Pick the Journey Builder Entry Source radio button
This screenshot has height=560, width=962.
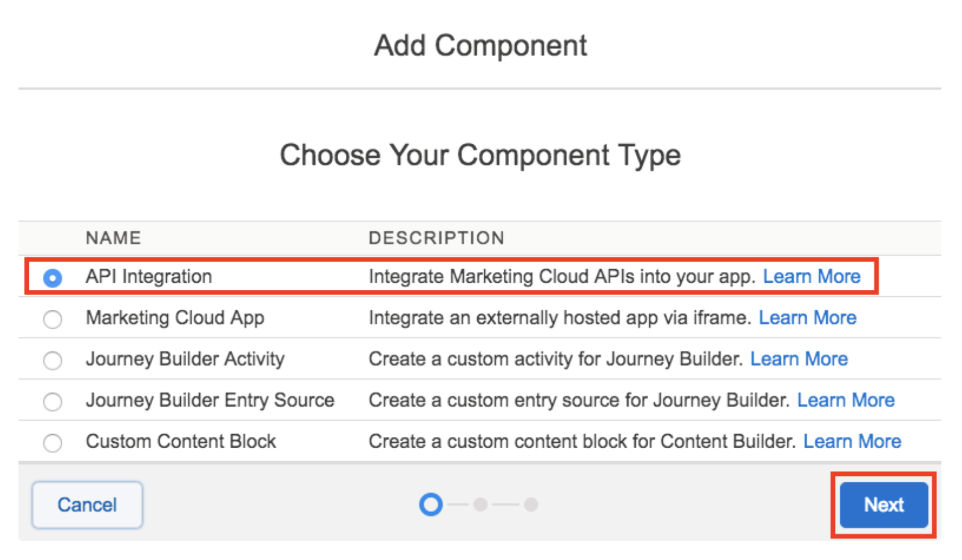(53, 402)
